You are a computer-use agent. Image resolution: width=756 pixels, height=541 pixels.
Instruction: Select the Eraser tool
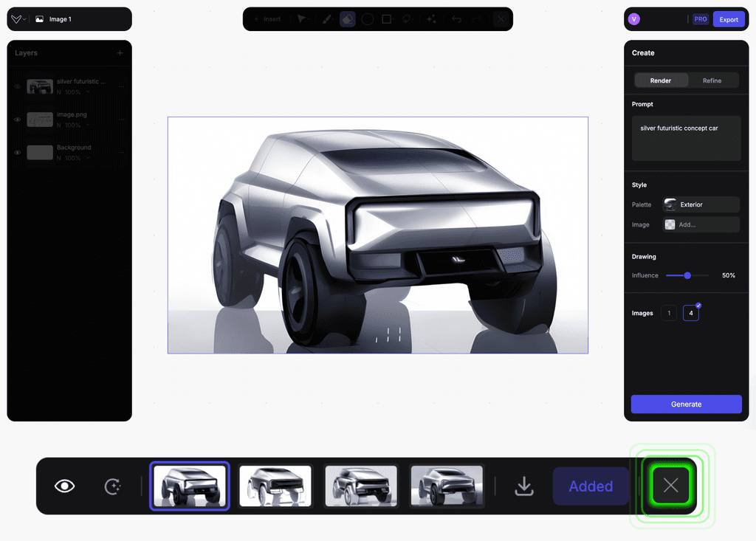[x=347, y=19]
